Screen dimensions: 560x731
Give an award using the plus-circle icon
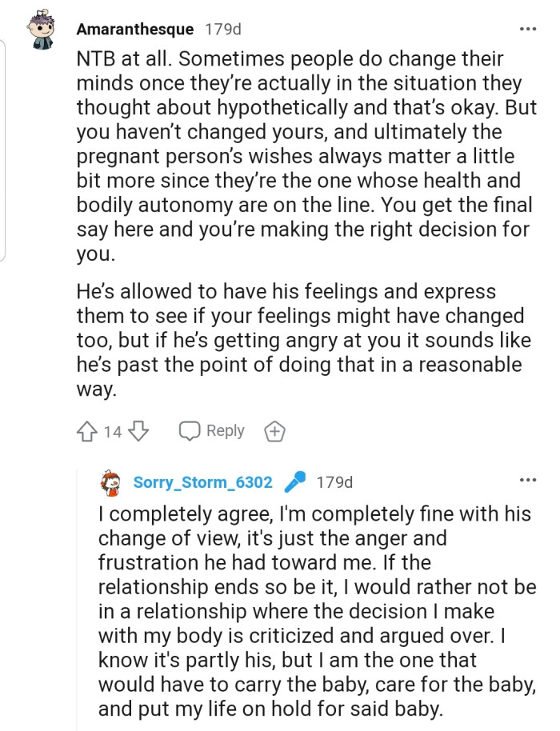coord(274,432)
